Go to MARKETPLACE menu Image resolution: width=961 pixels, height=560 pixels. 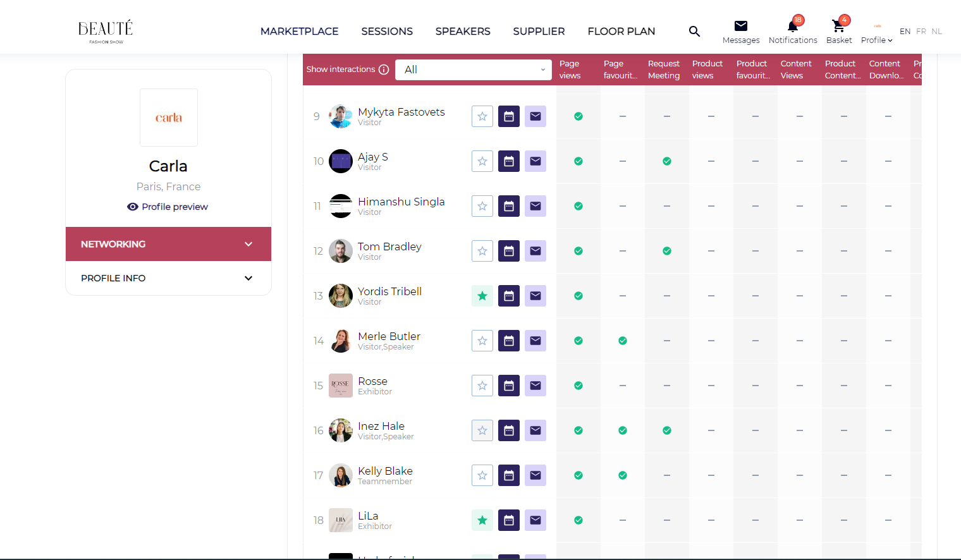tap(299, 31)
